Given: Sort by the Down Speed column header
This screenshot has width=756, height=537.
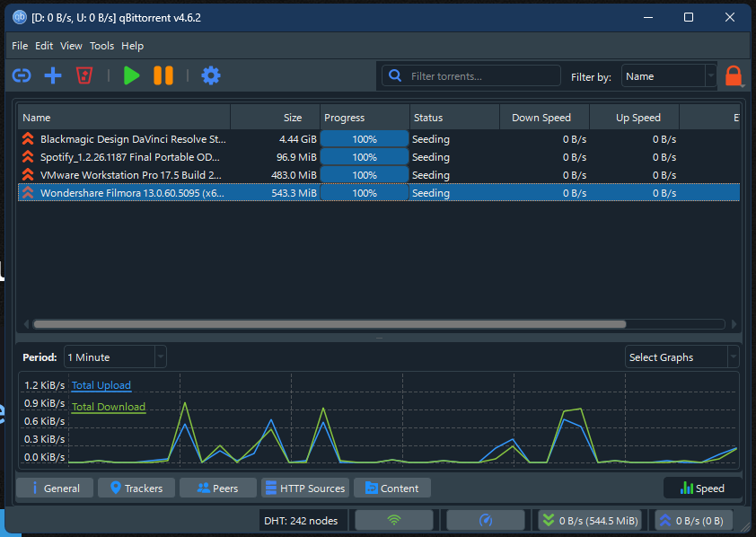Looking at the screenshot, I should tap(544, 117).
